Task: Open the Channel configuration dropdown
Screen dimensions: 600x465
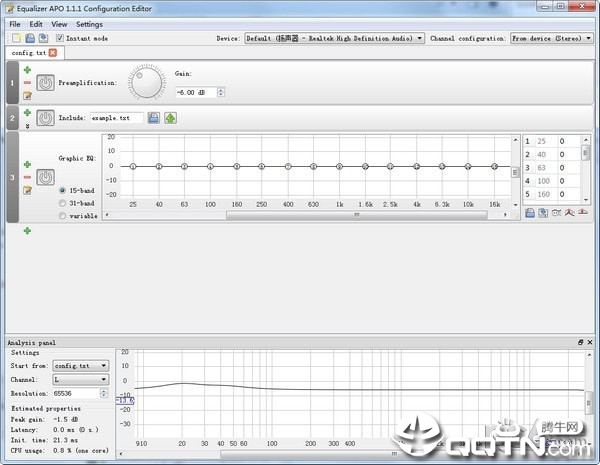Action: [x=551, y=38]
